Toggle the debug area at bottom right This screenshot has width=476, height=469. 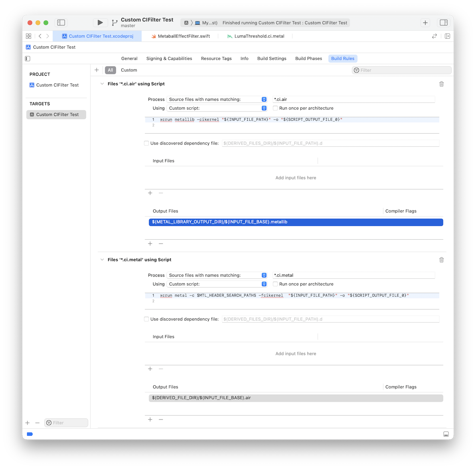coord(446,434)
